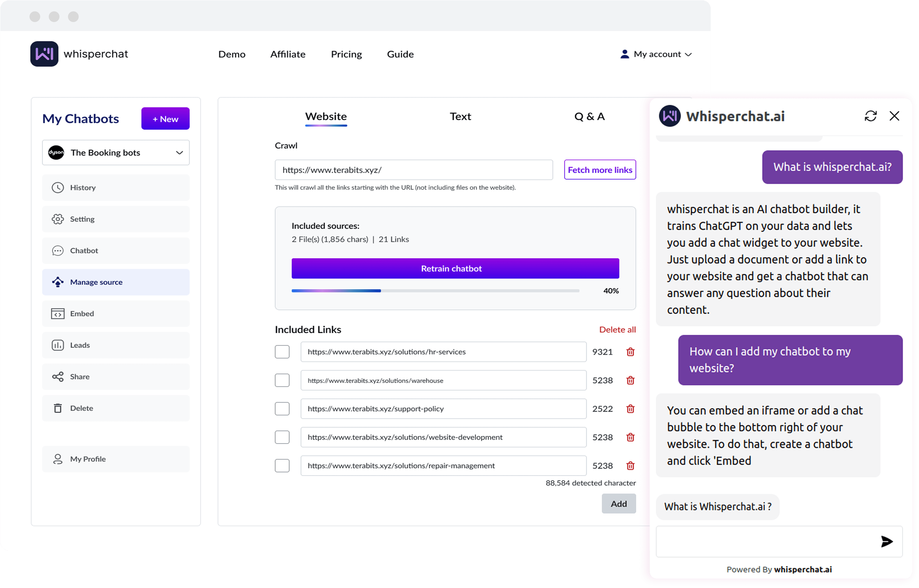Image resolution: width=919 pixels, height=588 pixels.
Task: Check the hr-services link checkbox
Action: click(282, 352)
